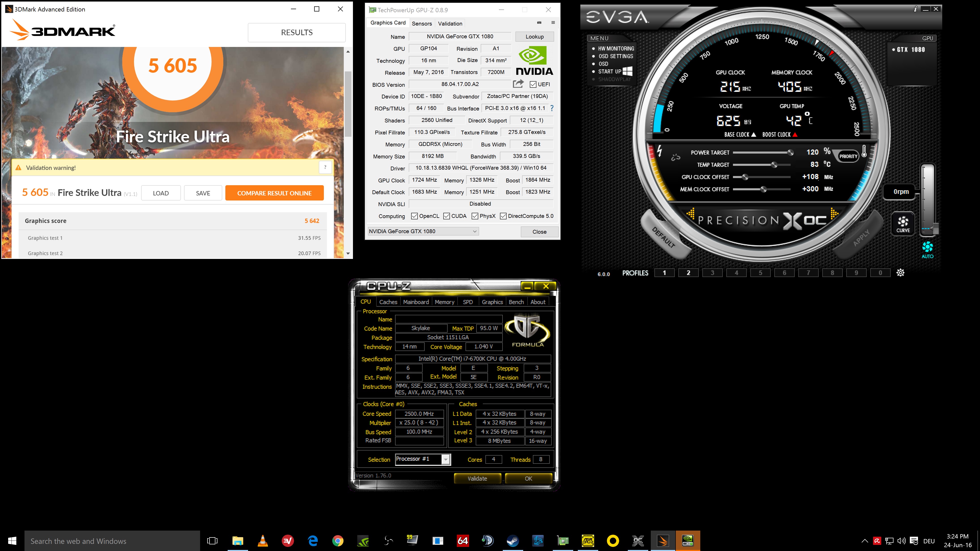Open the GPU-Z hamburger menu

tap(553, 23)
